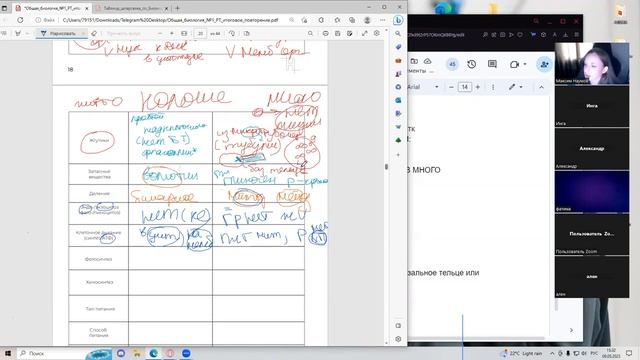The height and width of the screenshot is (360, 640).
Task: Switch to the Общая биология PDF tab
Action: click(x=52, y=8)
